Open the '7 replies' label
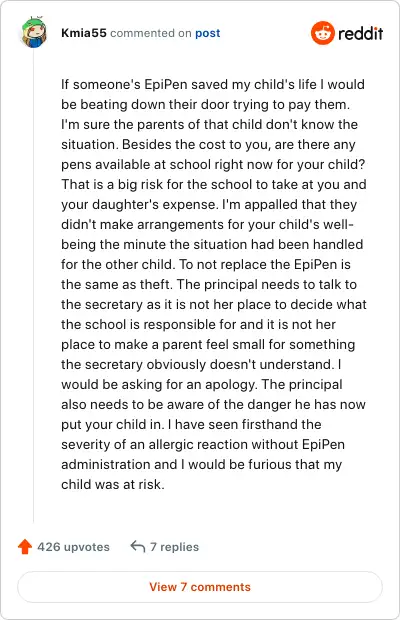400x620 pixels. (x=174, y=547)
